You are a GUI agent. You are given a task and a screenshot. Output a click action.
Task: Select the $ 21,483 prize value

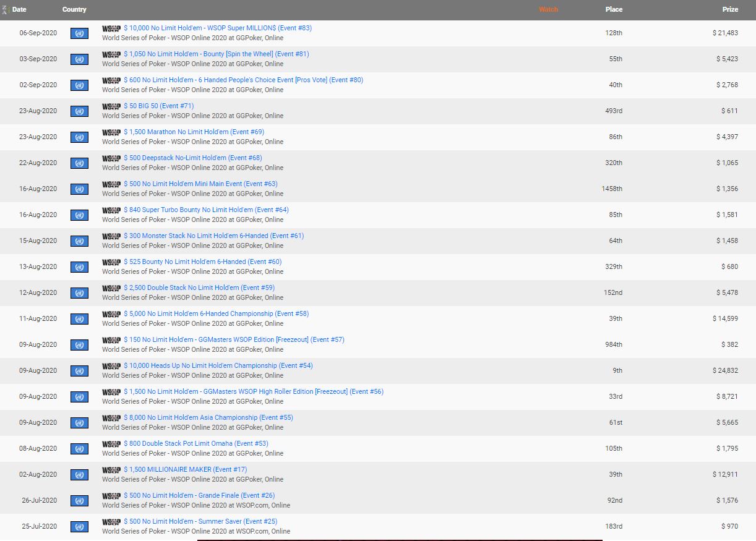(x=725, y=33)
